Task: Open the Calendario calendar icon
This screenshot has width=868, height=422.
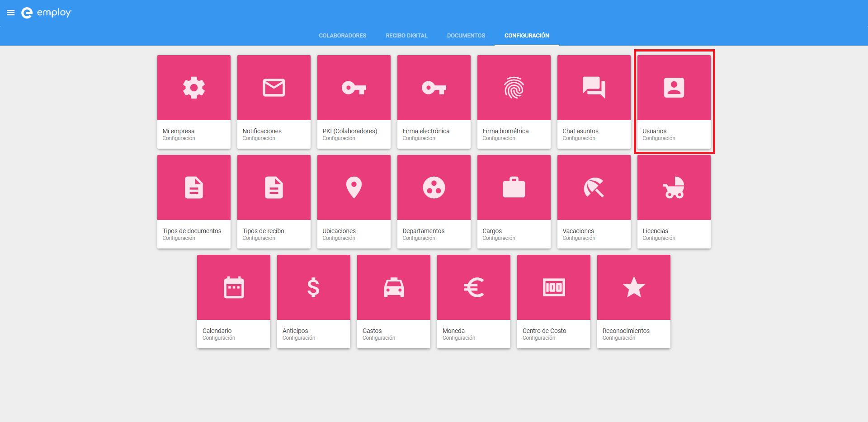Action: pos(234,287)
